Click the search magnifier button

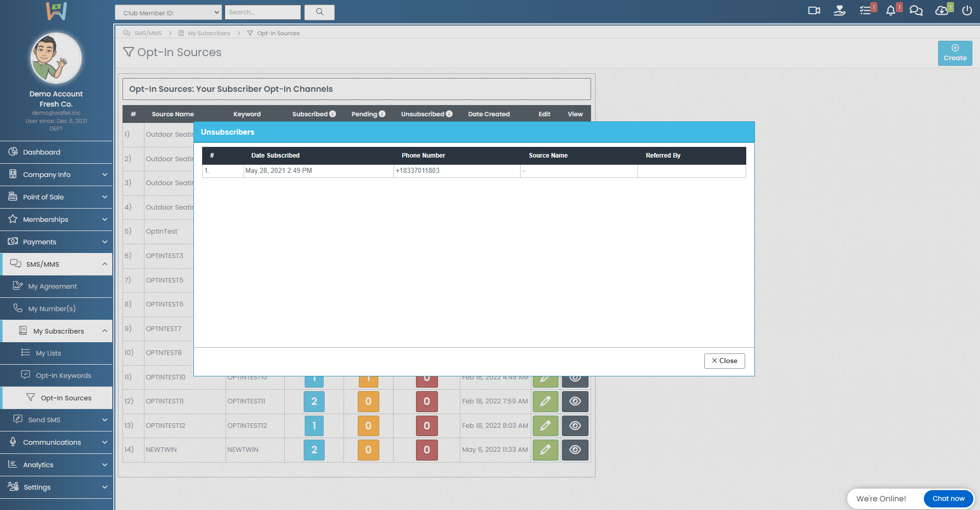(320, 12)
